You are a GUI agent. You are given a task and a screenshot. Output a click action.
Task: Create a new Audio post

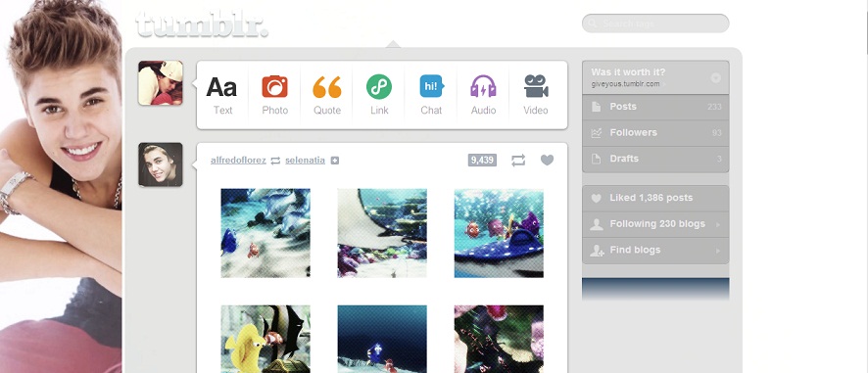point(483,95)
